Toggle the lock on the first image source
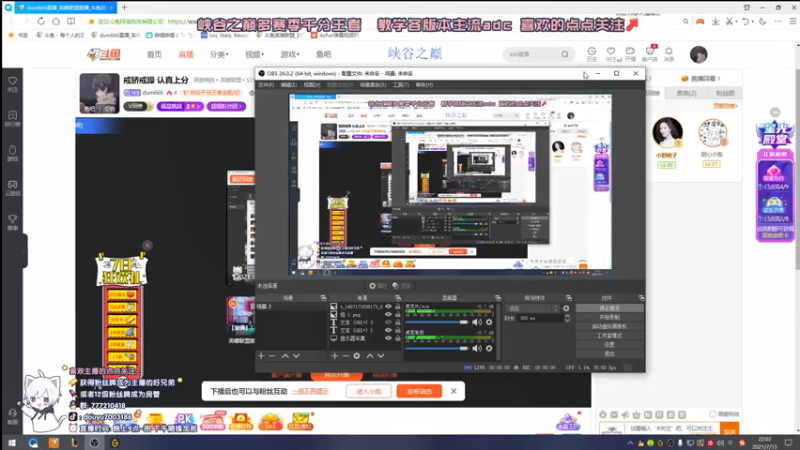The height and width of the screenshot is (450, 800). pos(397,307)
